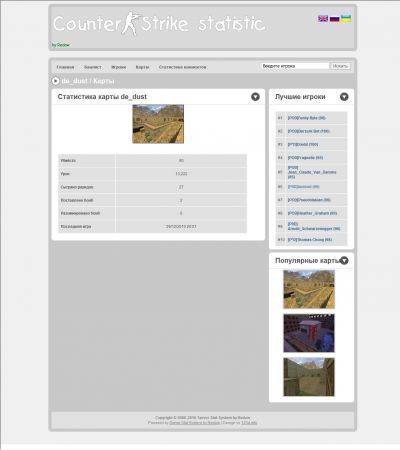Screen dimensions: 400x450
Task: Click the Последняя игра date value
Action: (x=181, y=227)
